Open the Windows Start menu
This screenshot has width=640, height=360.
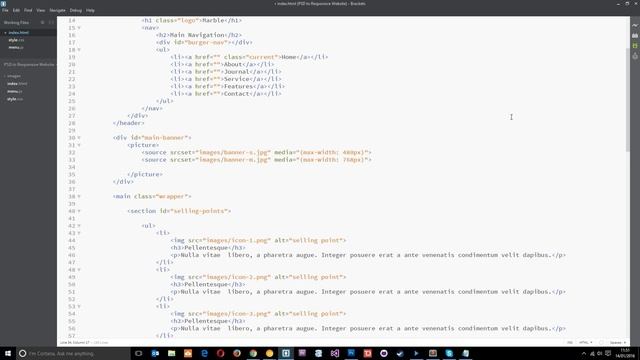pos(8,353)
